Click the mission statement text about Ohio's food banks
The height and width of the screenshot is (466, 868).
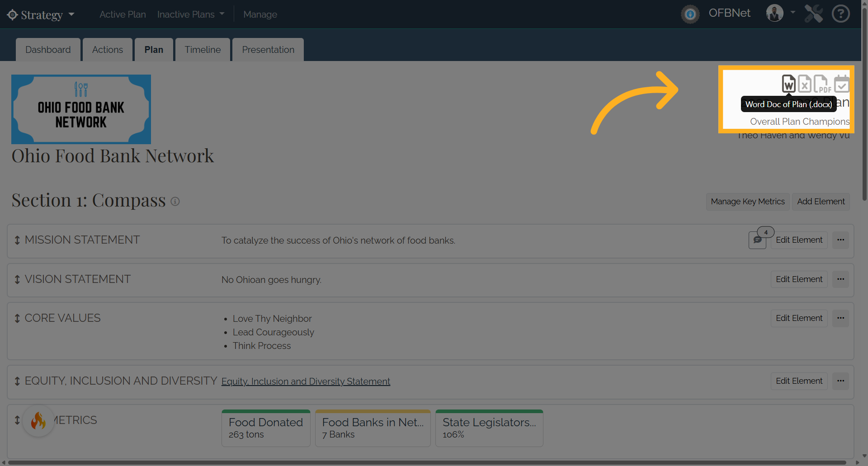tap(338, 240)
